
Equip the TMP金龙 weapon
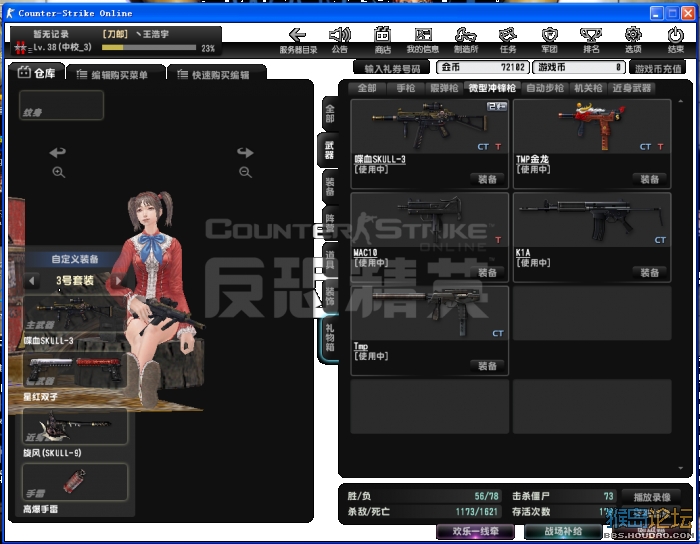point(650,179)
